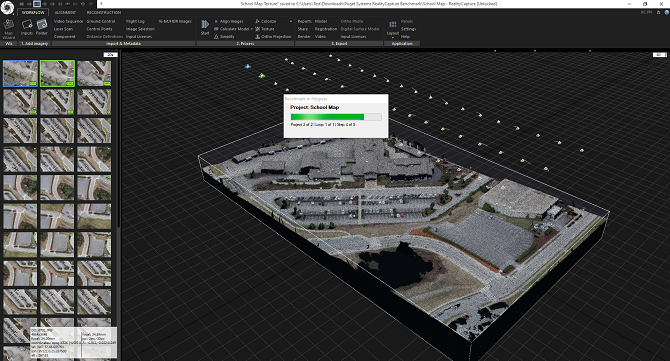The image size is (670, 361).
Task: Click the Start process icon
Action: tap(205, 27)
